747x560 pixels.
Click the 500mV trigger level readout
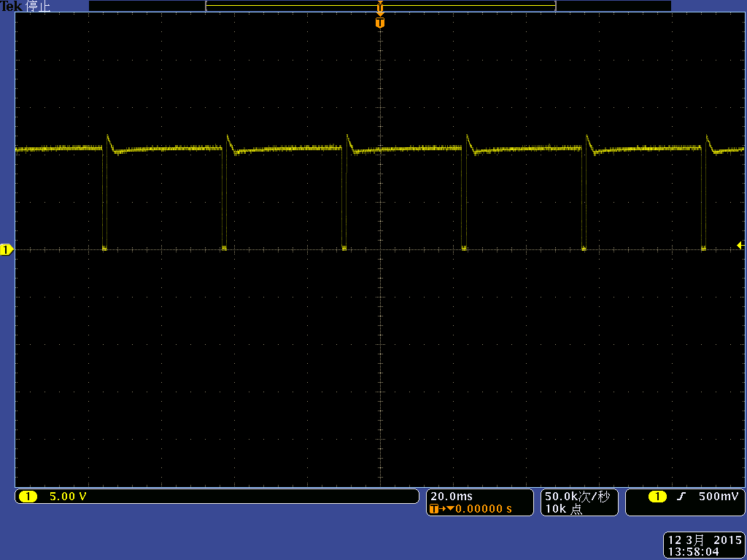pos(718,496)
